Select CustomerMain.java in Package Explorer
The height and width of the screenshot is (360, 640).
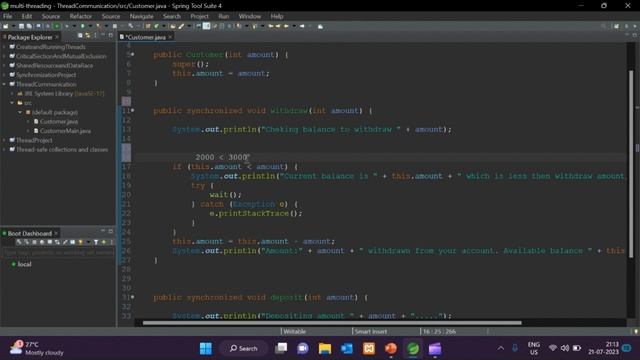click(x=65, y=131)
